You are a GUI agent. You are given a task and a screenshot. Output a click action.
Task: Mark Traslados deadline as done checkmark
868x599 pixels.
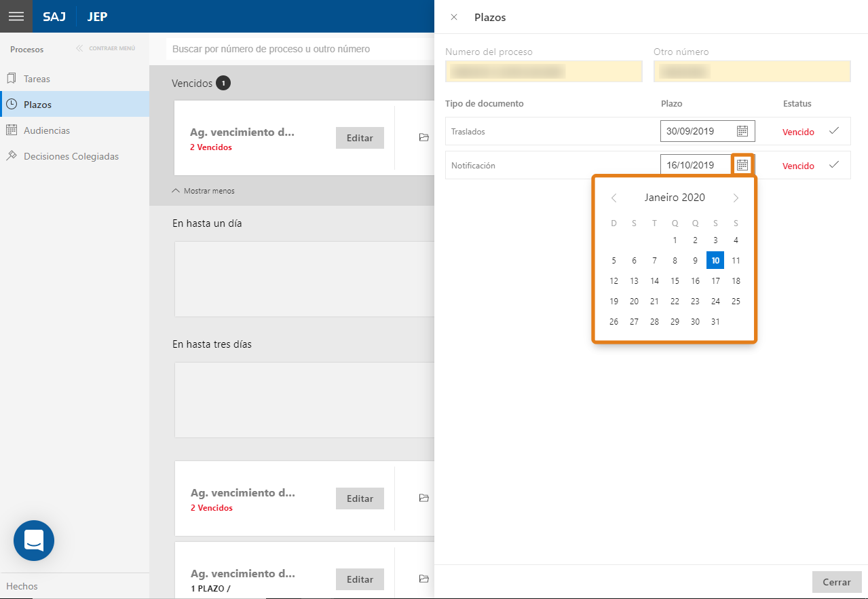[833, 131]
